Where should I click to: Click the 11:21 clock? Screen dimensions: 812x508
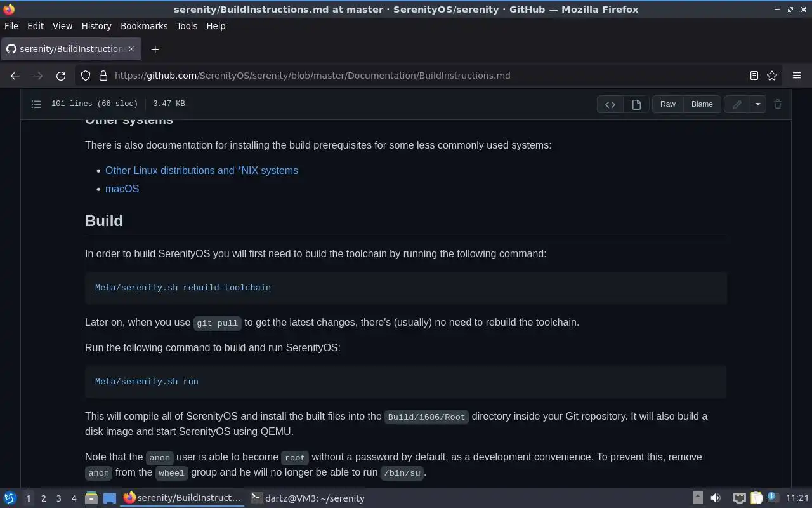coord(797,498)
